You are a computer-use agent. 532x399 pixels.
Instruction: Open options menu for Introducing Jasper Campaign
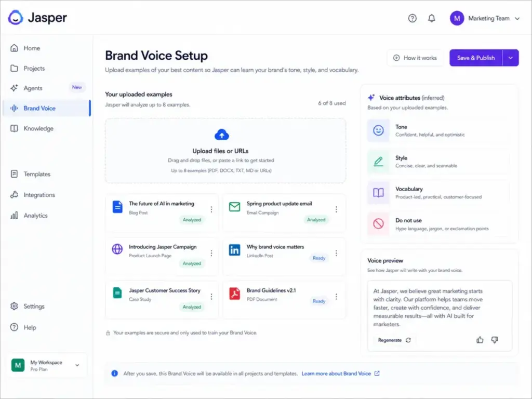point(211,253)
